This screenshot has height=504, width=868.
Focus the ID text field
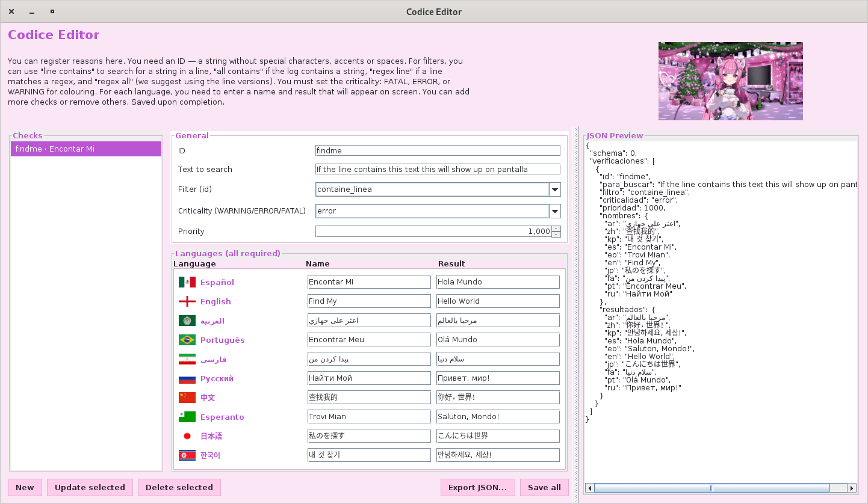pos(438,150)
